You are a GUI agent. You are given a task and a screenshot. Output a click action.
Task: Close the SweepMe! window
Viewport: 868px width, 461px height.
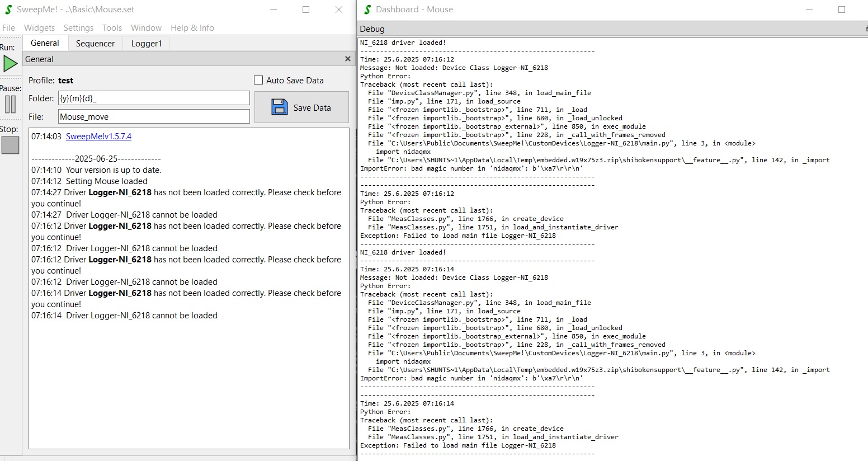pos(339,10)
